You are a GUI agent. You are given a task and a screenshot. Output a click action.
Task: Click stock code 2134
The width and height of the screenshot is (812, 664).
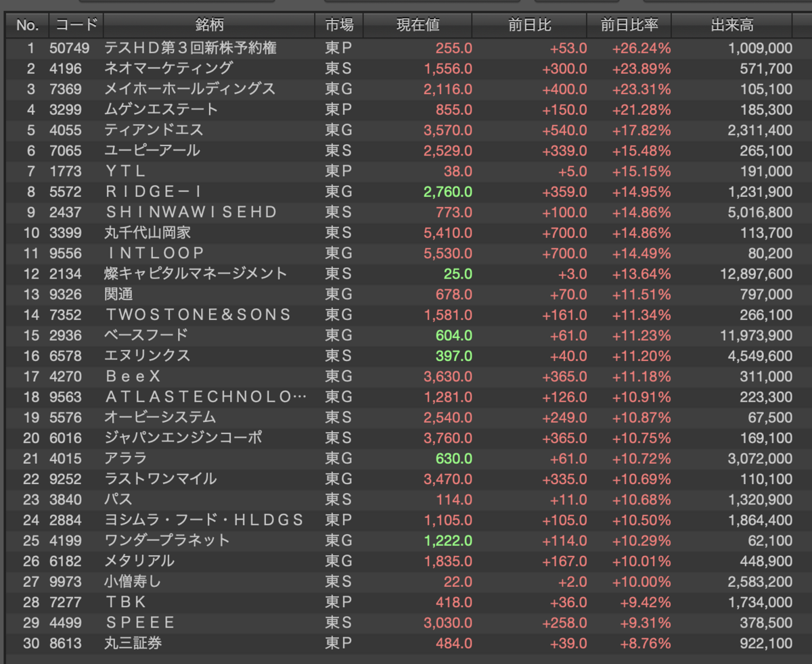tap(65, 274)
